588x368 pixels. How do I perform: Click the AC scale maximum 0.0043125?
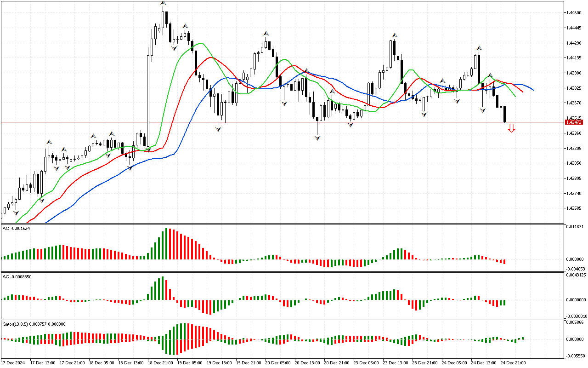(576, 275)
